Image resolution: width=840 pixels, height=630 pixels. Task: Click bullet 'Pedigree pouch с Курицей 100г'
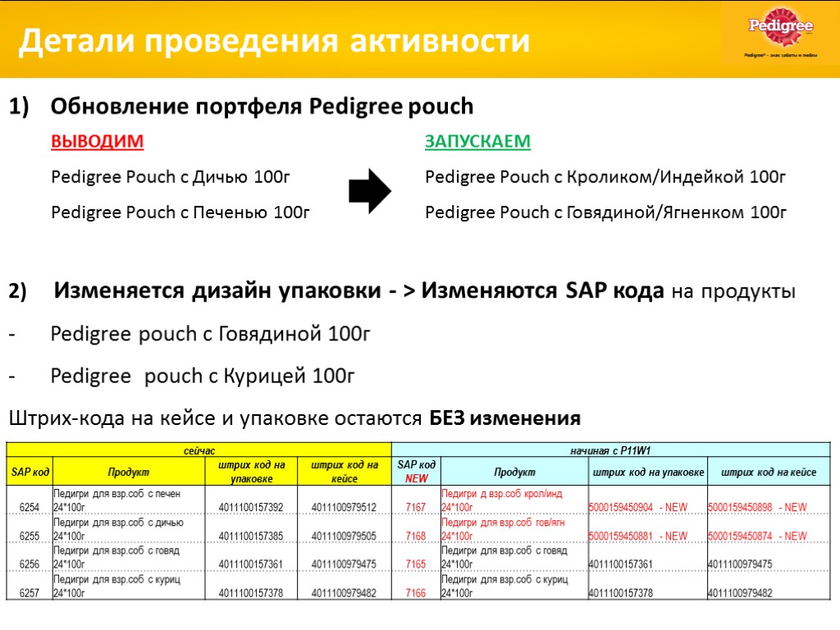click(203, 376)
